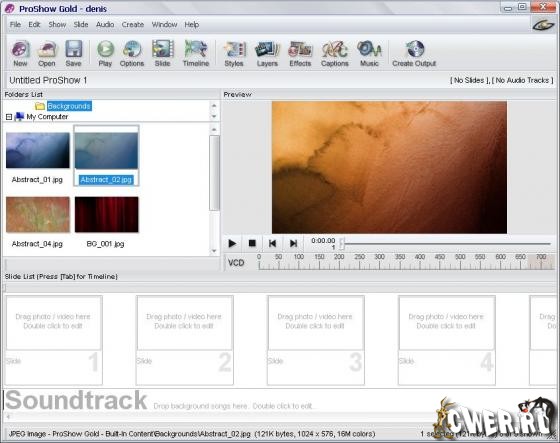This screenshot has width=560, height=443.
Task: Click folder list scroll down arrow
Action: coord(214,116)
